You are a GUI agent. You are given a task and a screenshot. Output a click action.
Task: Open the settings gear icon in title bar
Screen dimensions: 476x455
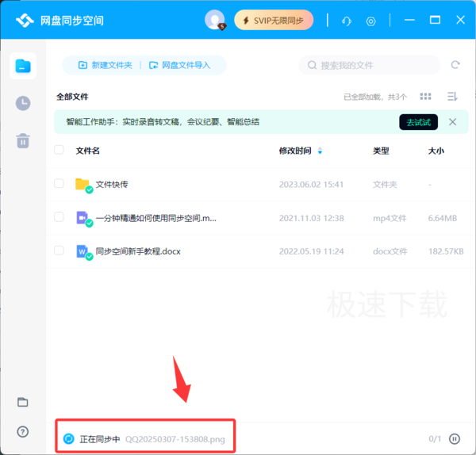370,21
